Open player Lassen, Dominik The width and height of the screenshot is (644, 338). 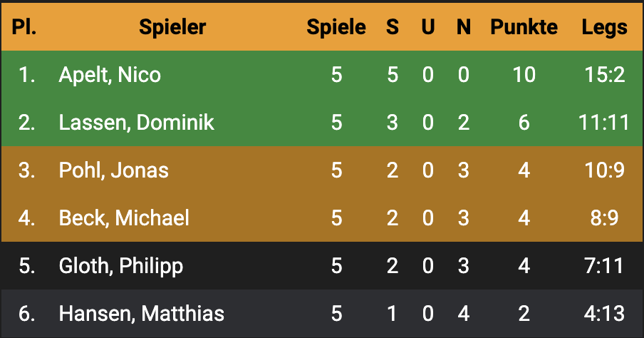[x=136, y=123]
